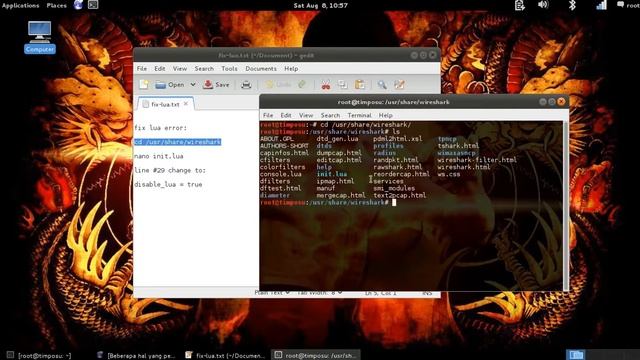Click 'fix lua error:' heading line
640x360 pixels.
tap(160, 128)
